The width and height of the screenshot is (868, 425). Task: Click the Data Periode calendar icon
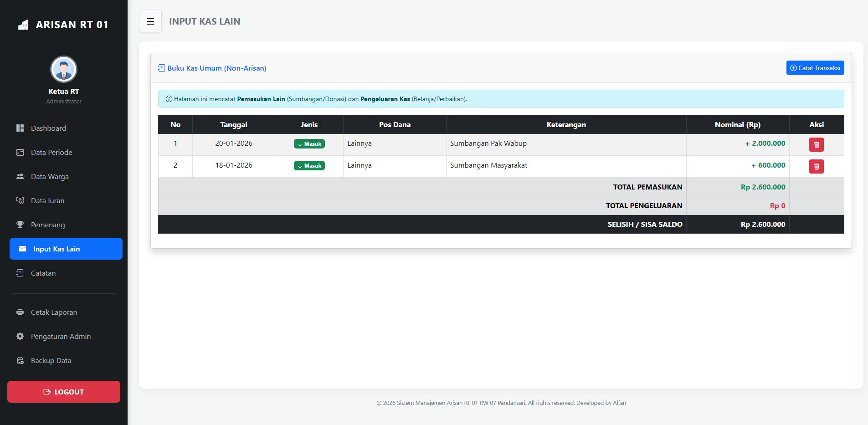tap(20, 152)
